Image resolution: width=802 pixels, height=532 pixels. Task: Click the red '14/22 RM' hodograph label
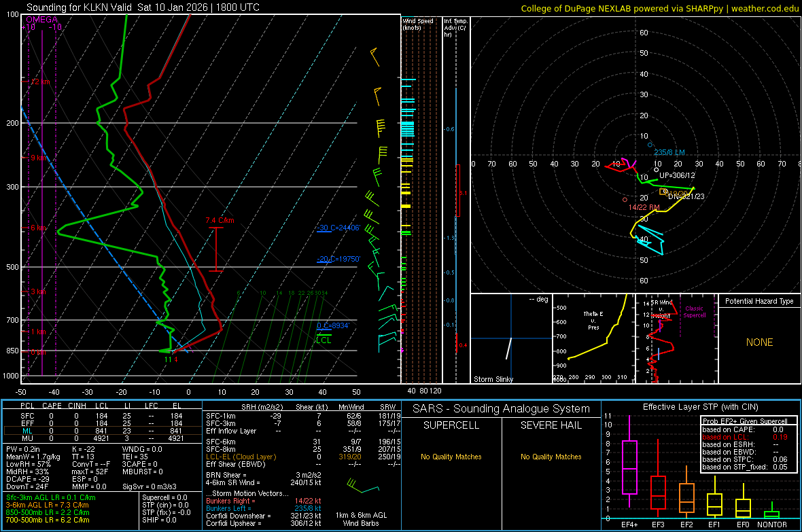[644, 207]
